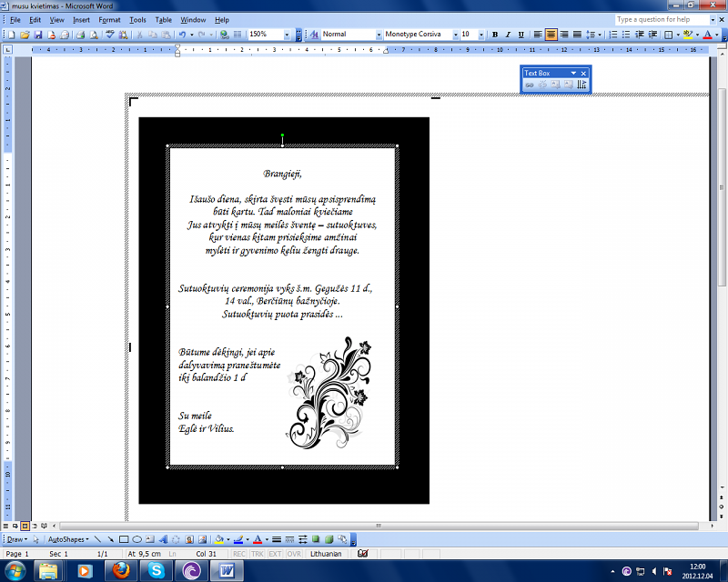Select the Line tool in Drawing toolbar
The image size is (728, 582).
point(98,539)
